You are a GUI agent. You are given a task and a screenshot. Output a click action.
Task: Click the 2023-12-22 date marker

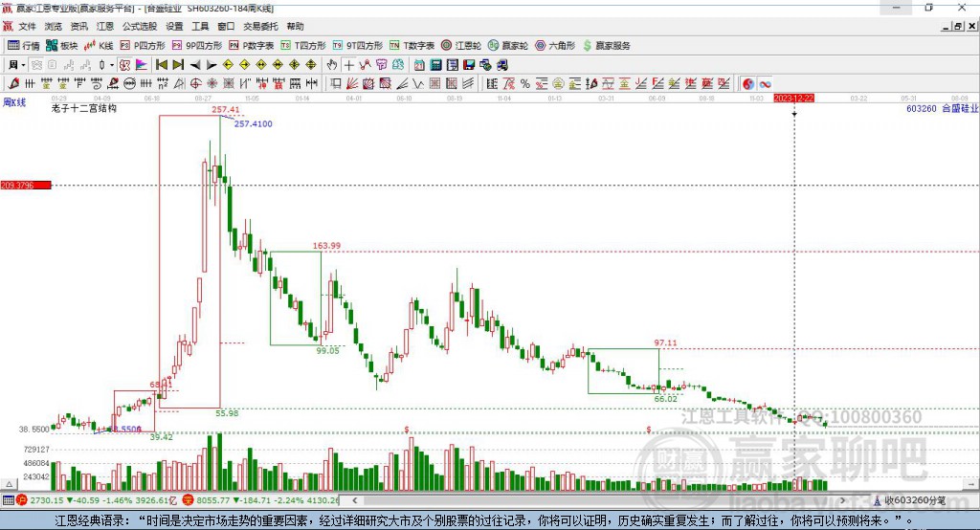793,99
